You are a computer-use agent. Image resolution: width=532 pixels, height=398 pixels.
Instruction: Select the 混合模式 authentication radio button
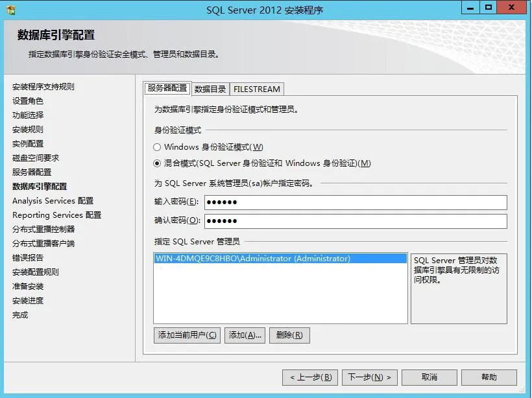pyautogui.click(x=156, y=163)
